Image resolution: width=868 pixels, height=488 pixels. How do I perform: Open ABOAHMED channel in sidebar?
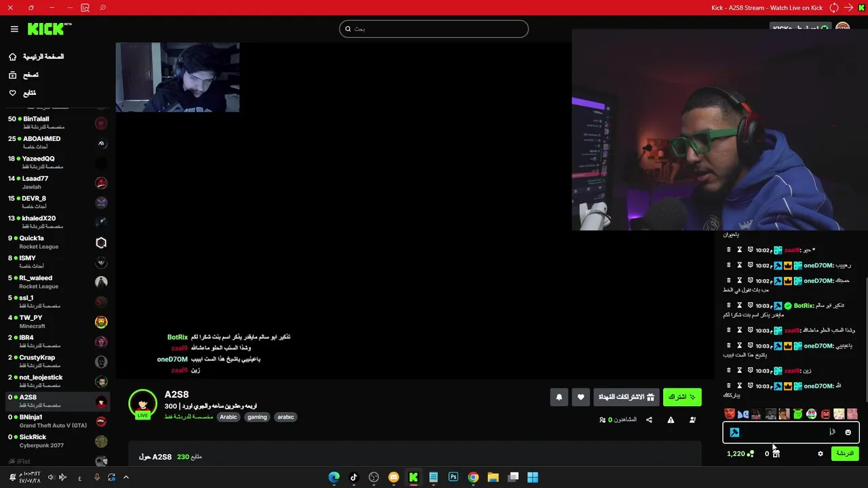click(x=57, y=142)
